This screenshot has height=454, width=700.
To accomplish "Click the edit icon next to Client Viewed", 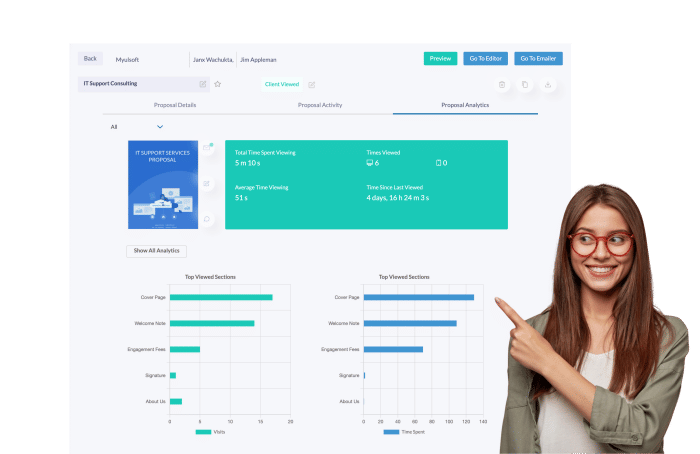I will [x=312, y=85].
